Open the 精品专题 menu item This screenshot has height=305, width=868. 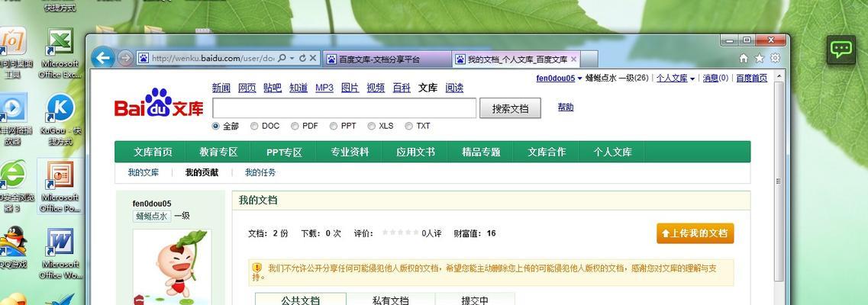(481, 152)
